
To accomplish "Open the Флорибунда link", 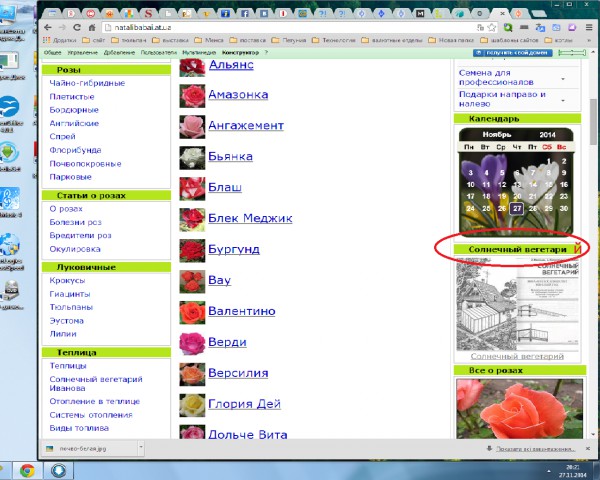I will point(75,150).
